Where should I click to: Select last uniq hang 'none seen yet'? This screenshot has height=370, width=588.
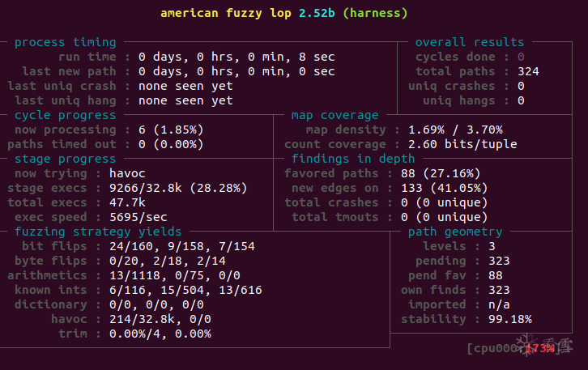185,101
